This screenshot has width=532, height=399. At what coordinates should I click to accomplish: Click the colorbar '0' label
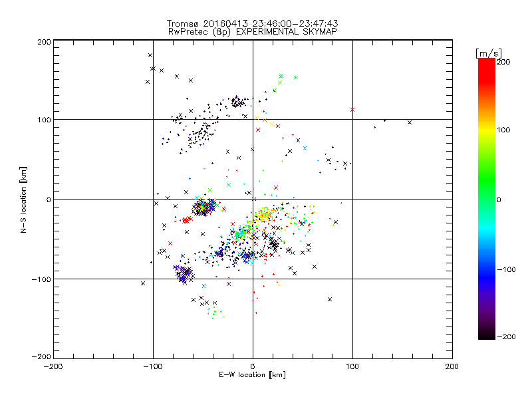[499, 199]
